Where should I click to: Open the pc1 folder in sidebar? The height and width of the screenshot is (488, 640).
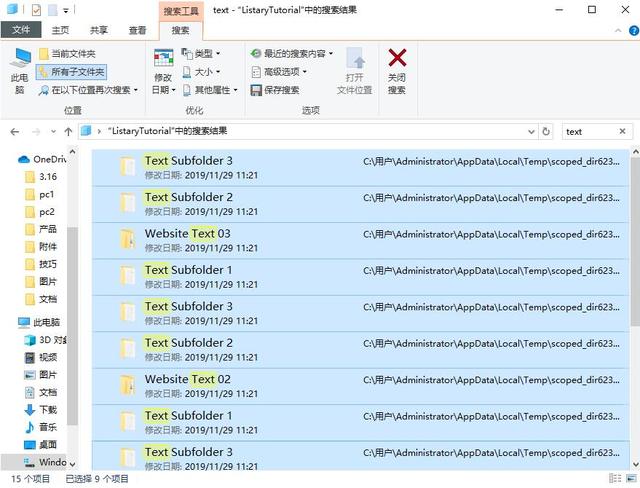coord(40,194)
